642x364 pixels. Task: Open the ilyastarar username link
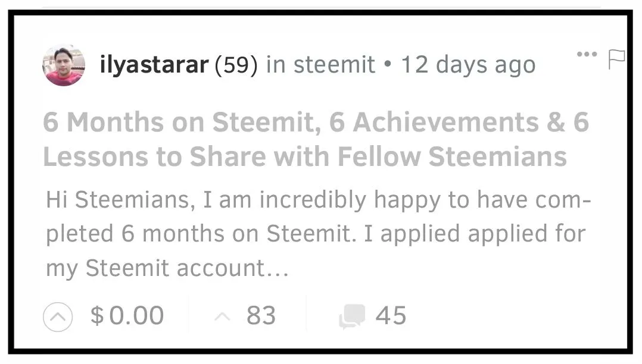point(154,65)
